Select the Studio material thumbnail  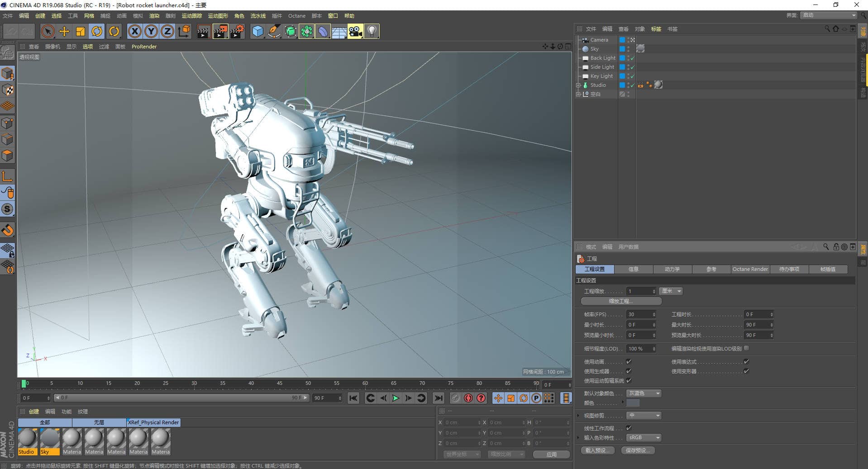pos(28,441)
